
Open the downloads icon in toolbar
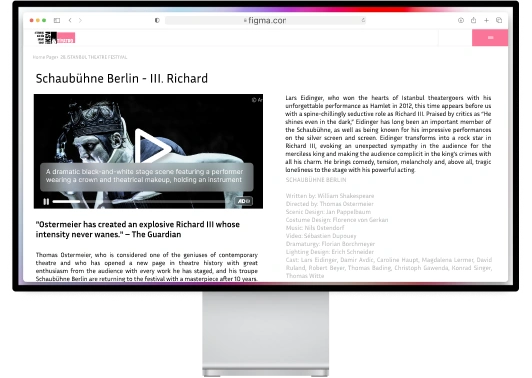tap(461, 20)
